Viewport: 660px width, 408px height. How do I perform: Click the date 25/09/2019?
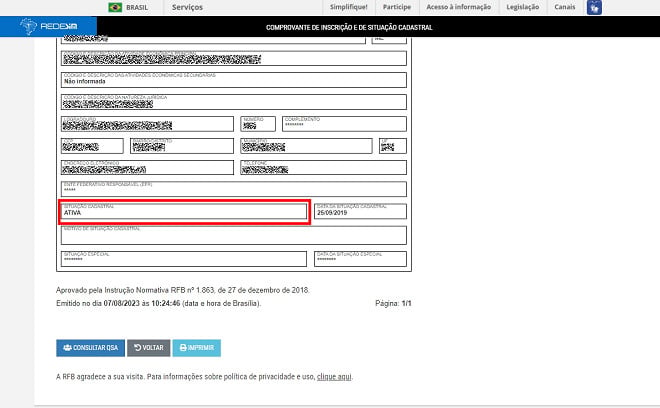[x=332, y=213]
